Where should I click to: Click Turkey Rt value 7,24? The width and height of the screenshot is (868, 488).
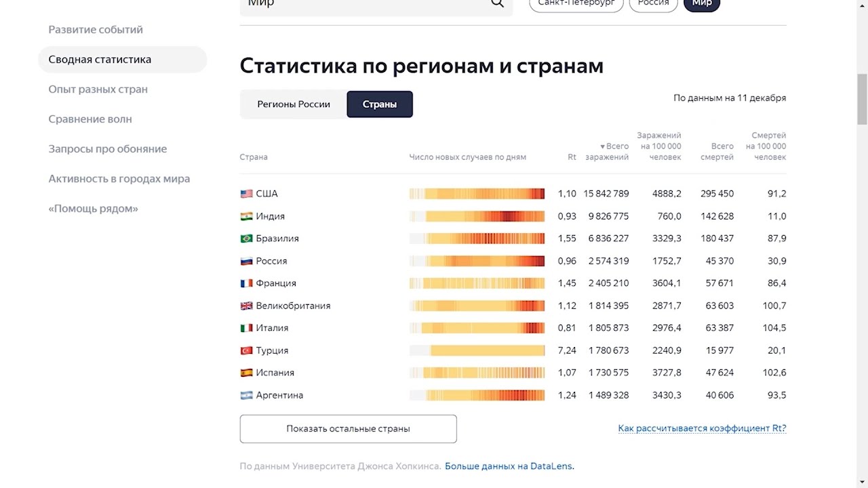[x=567, y=350]
